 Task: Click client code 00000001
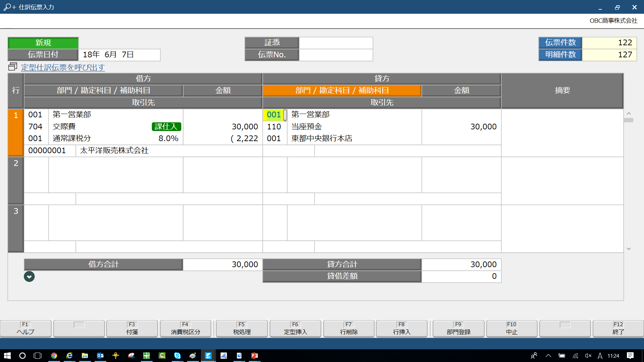(x=47, y=150)
